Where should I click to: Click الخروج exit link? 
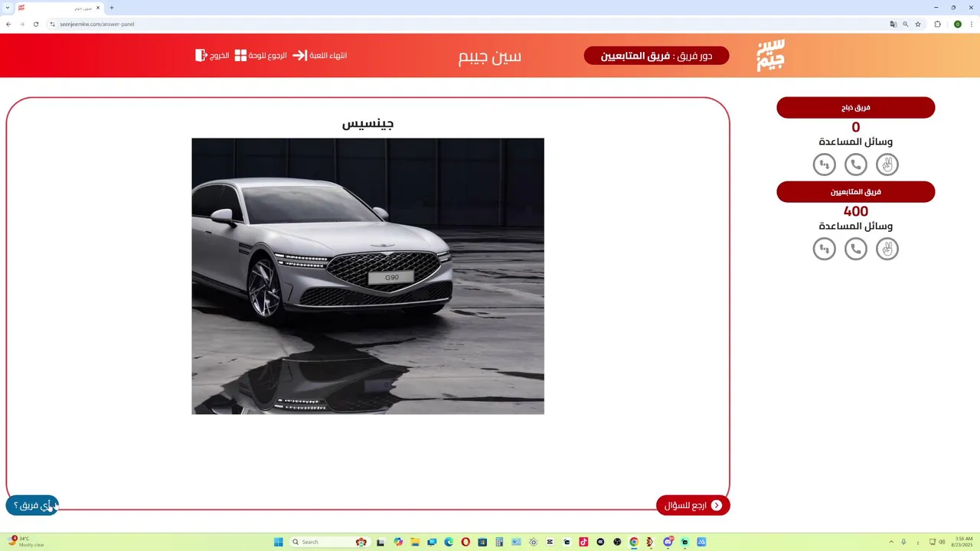tap(212, 55)
